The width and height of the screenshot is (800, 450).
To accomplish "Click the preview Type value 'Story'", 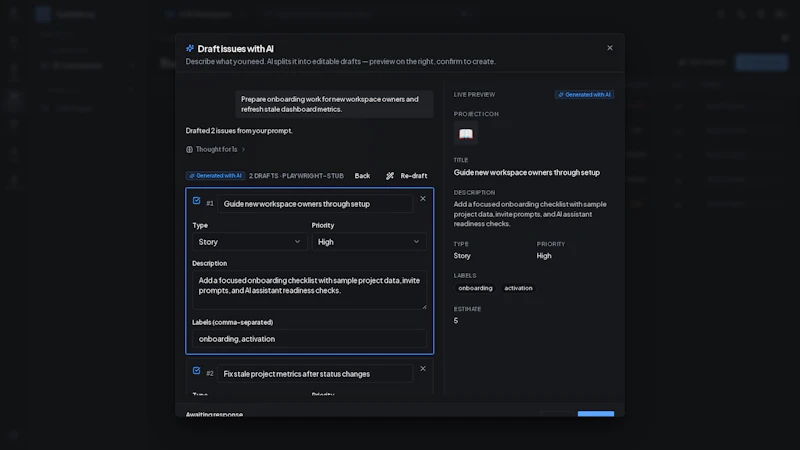I will tap(462, 256).
